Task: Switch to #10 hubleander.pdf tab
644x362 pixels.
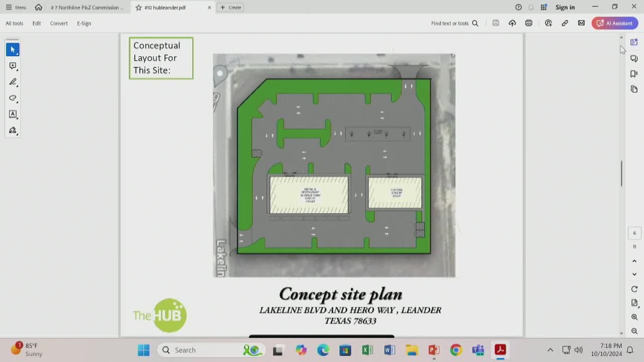Action: 165,8
